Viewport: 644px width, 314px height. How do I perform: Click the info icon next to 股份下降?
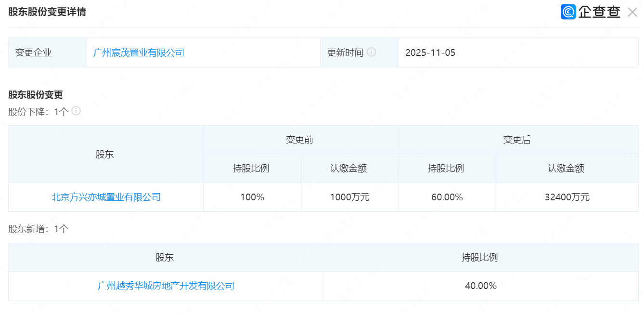click(x=76, y=111)
